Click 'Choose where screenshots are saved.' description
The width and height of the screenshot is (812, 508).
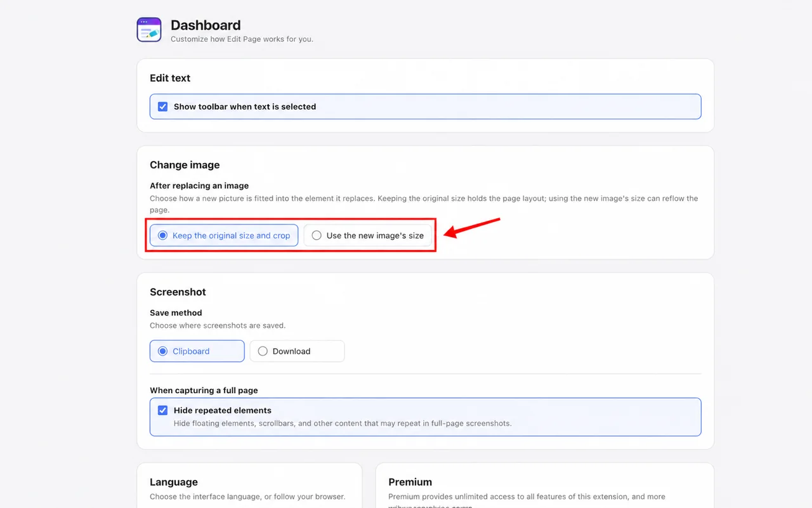pos(218,325)
